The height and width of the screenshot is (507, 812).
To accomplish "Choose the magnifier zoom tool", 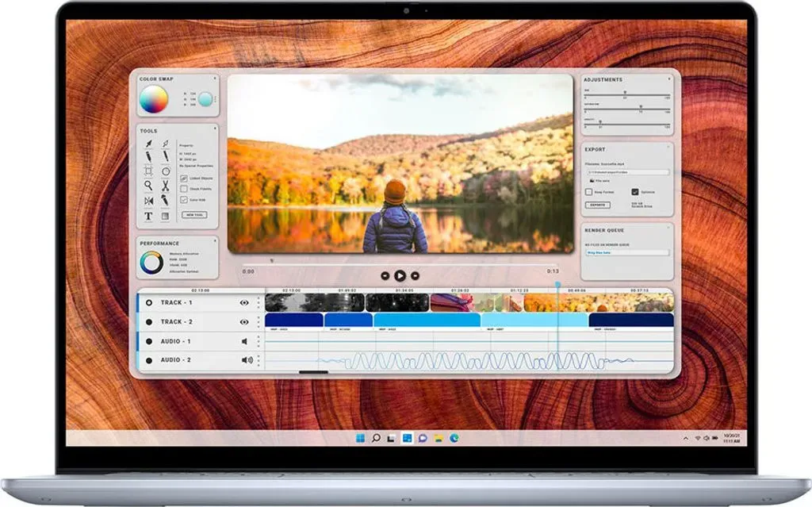I will pyautogui.click(x=148, y=186).
